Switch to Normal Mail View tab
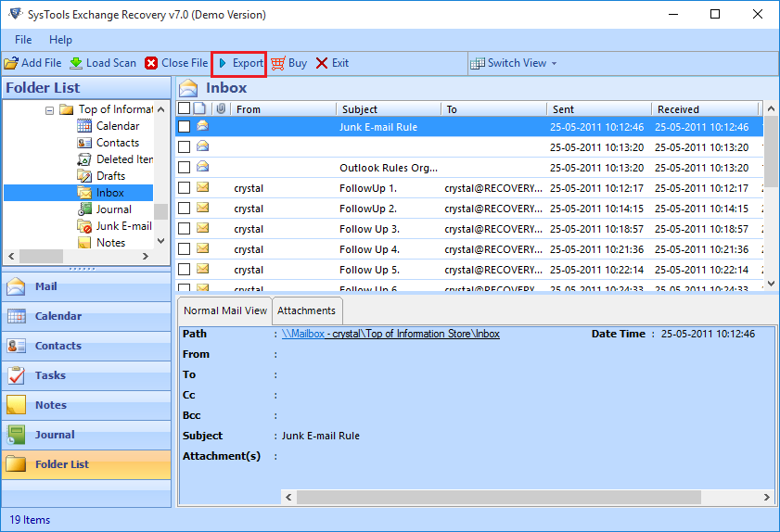The height and width of the screenshot is (532, 780). tap(224, 310)
